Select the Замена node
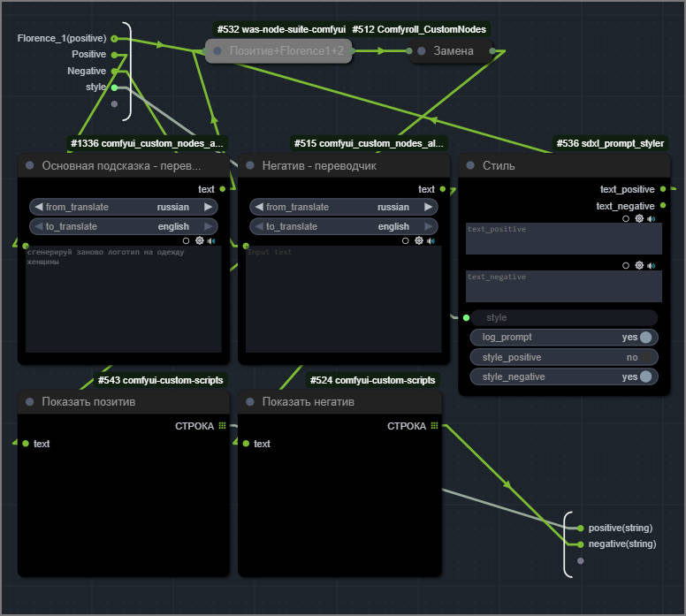686x616 pixels. (x=456, y=51)
